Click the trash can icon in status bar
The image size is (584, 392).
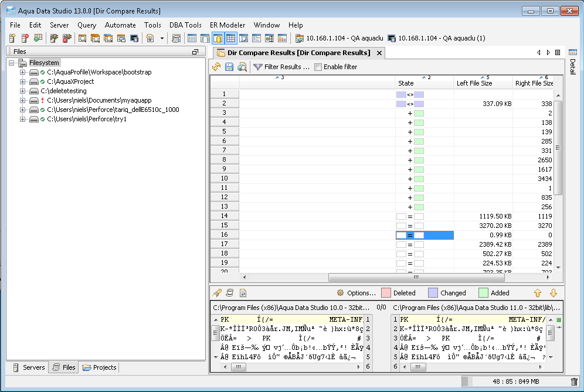tap(574, 381)
